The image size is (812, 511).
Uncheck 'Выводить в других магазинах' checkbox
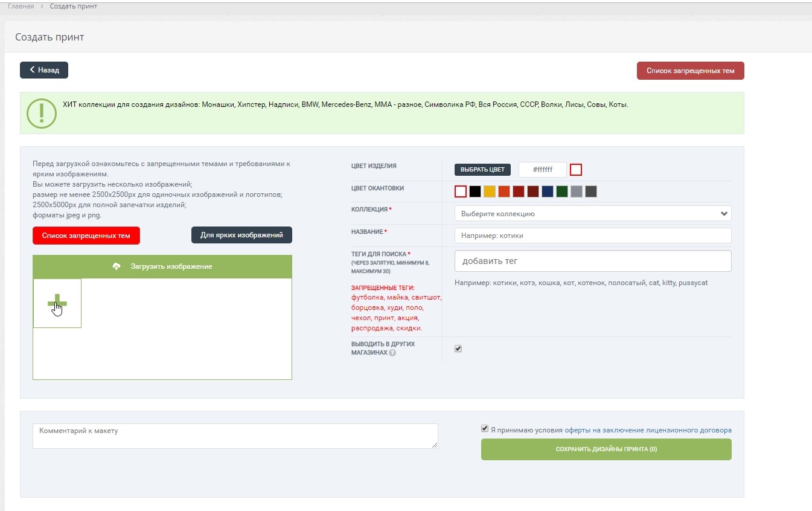(x=458, y=349)
